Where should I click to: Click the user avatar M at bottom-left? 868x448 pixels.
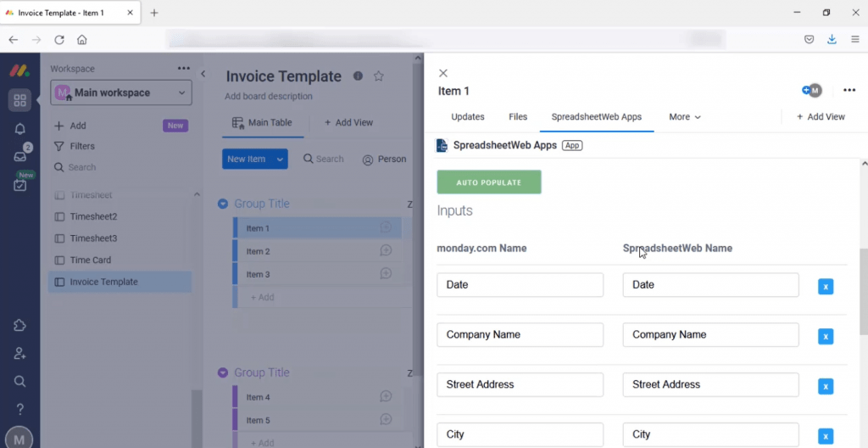click(19, 440)
